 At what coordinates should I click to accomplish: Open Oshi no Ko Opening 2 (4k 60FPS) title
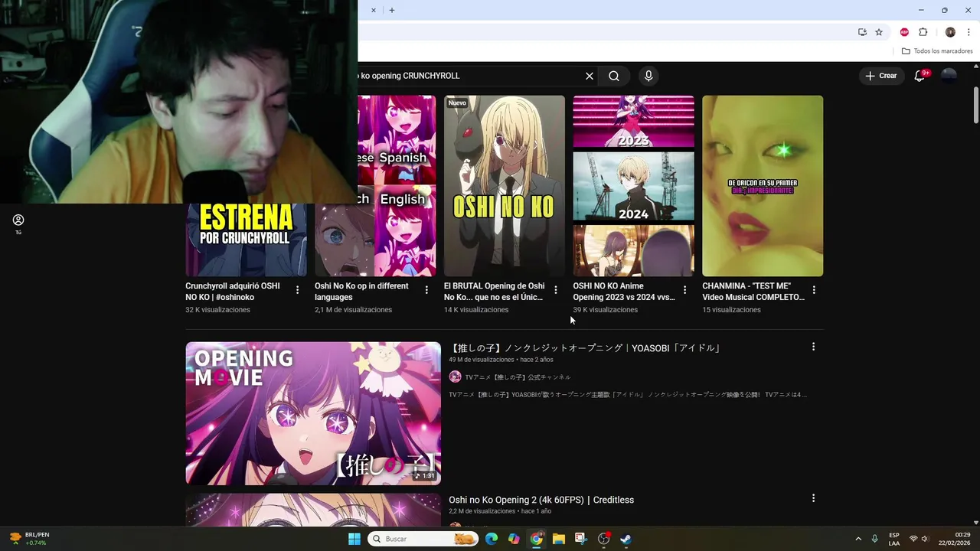click(541, 500)
